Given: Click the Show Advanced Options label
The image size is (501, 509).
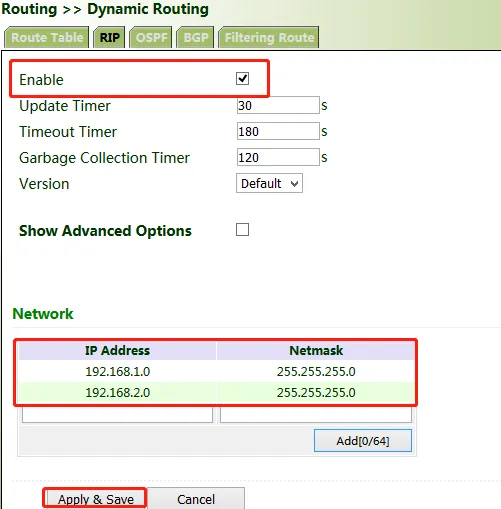Looking at the screenshot, I should point(105,231).
